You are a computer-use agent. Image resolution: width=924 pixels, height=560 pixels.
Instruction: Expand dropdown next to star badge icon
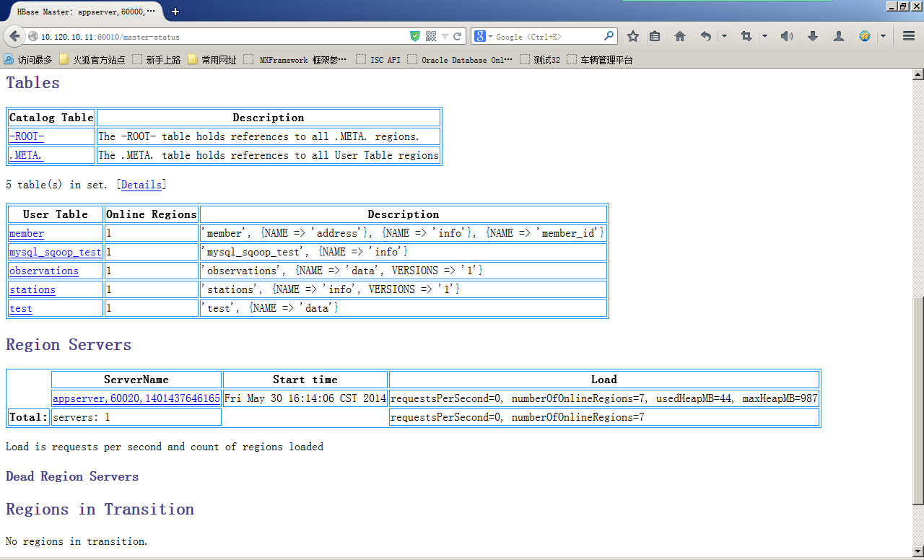[883, 36]
